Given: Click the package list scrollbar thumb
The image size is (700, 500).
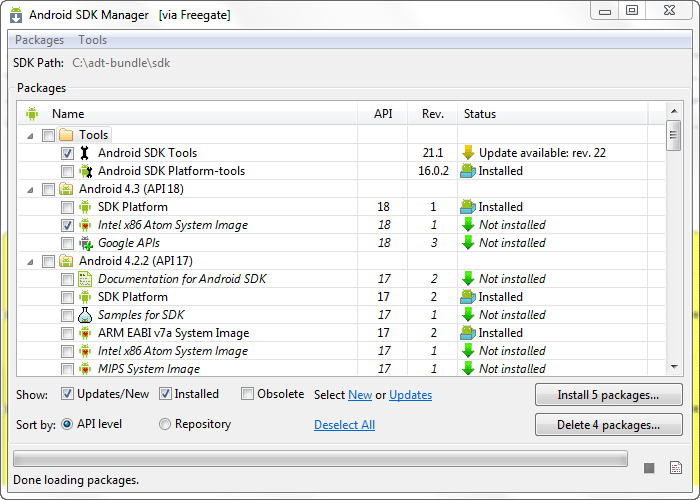Looking at the screenshot, I should pyautogui.click(x=673, y=135).
